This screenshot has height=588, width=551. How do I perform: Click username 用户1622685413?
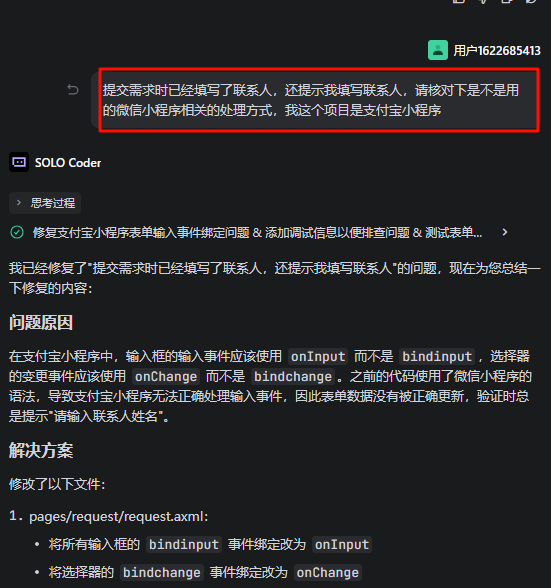point(497,50)
